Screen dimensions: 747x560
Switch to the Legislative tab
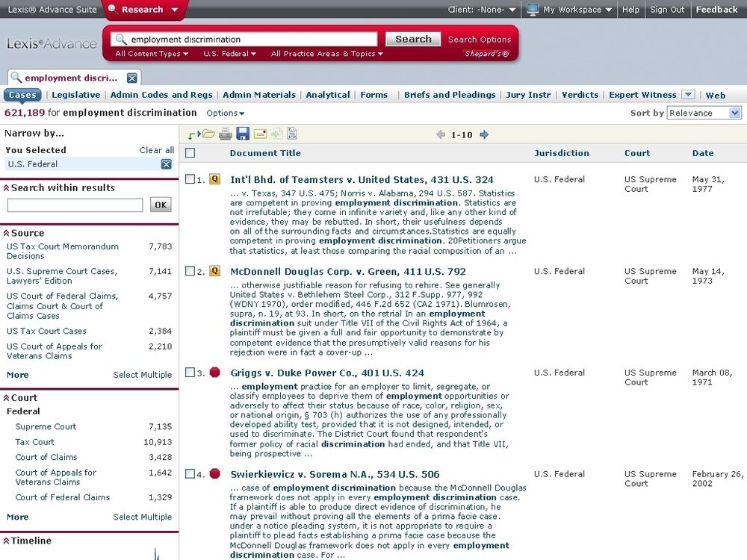pyautogui.click(x=76, y=95)
